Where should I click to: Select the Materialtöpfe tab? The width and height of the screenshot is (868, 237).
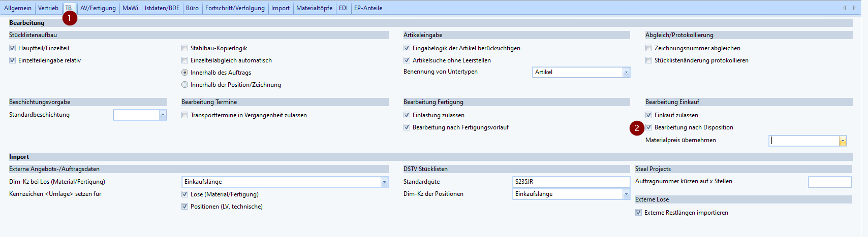[314, 8]
